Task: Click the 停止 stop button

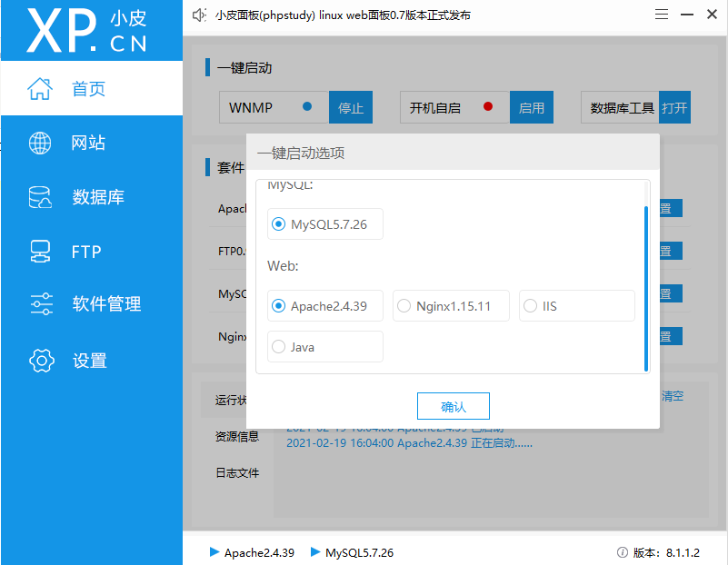Action: point(351,107)
